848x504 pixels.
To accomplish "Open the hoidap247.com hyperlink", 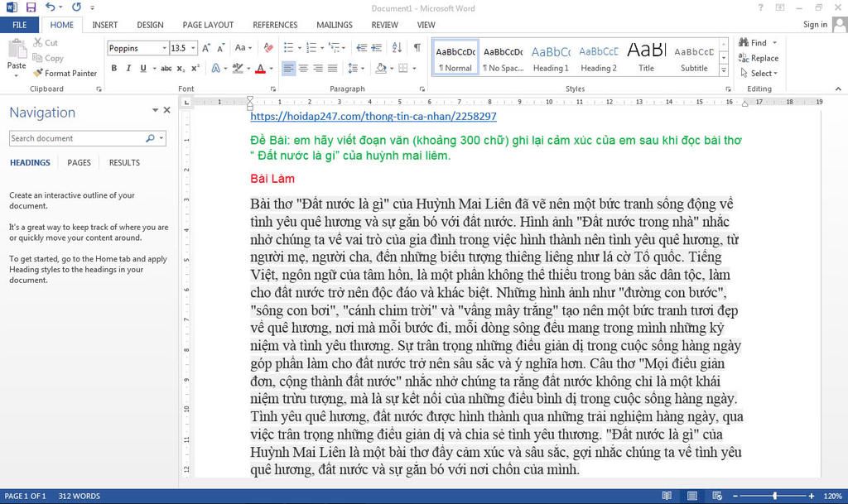I will click(373, 116).
